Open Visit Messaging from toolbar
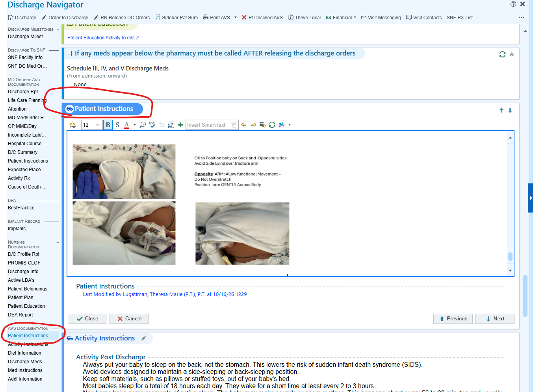Viewport: 533px width, 392px height. tap(381, 18)
